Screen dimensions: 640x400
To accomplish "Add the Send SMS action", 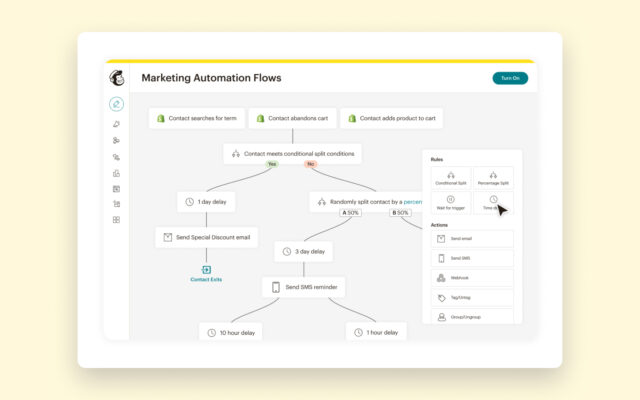I will point(472,258).
